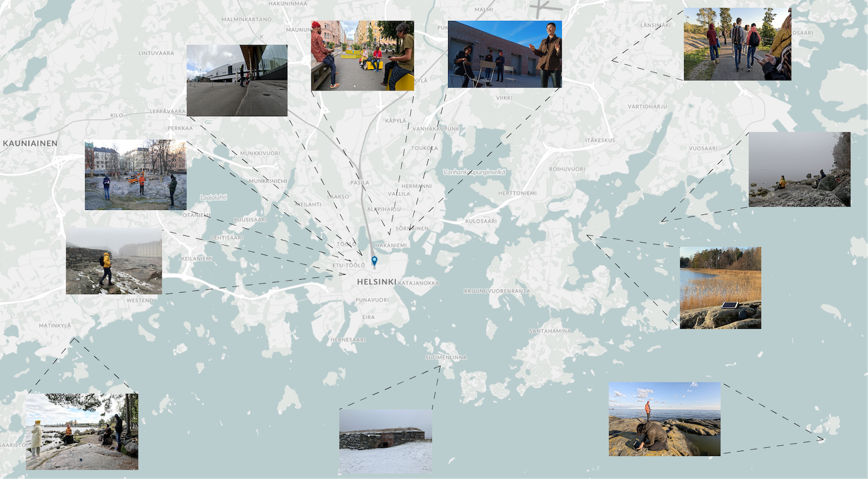The image size is (868, 479).
Task: Click the PUNAVUORI map label
Action: [372, 300]
